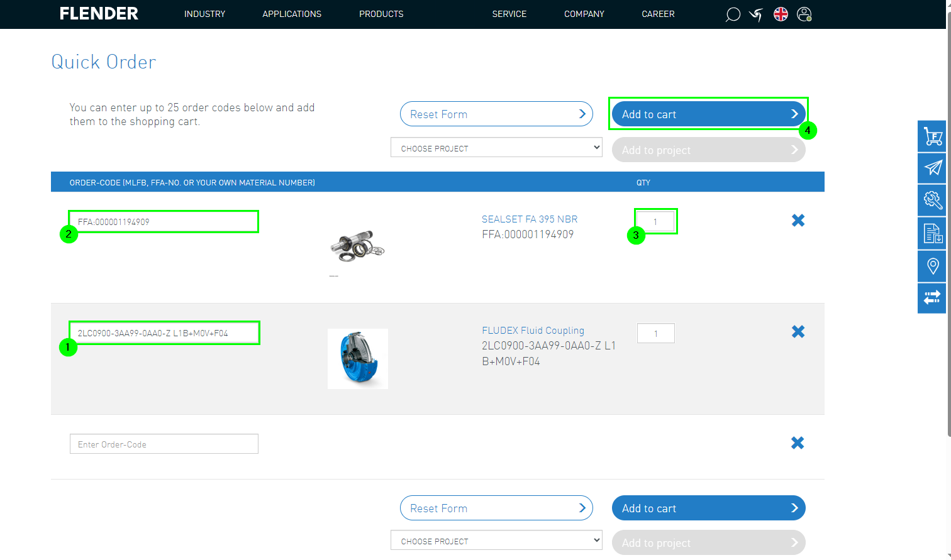The height and width of the screenshot is (560, 951).
Task: Open the gear and wrench configurator icon
Action: pos(932,200)
